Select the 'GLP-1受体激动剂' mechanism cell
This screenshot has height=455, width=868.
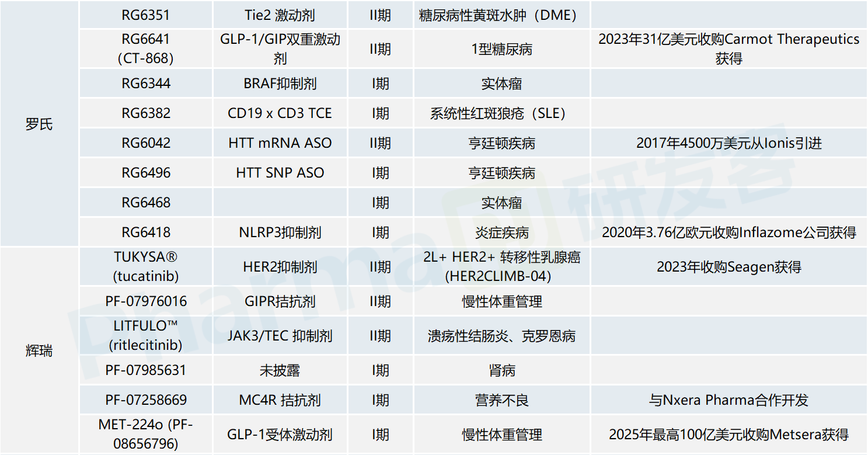pos(280,435)
